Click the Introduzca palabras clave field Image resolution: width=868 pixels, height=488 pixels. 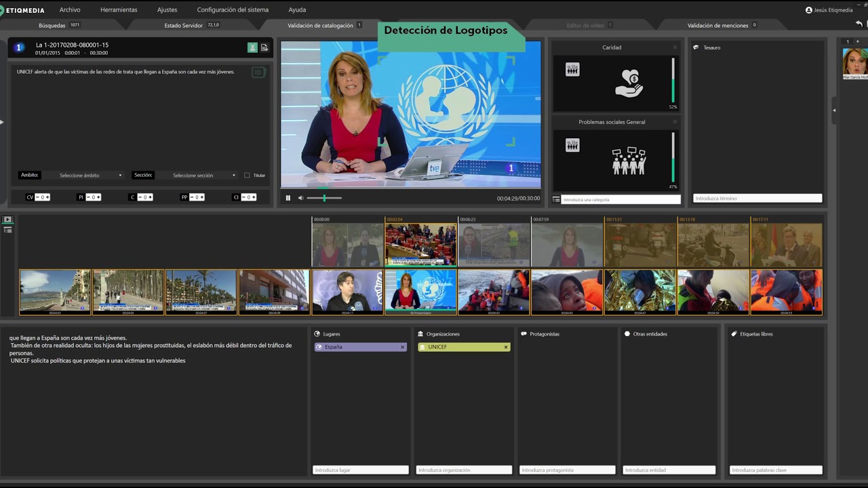[776, 470]
